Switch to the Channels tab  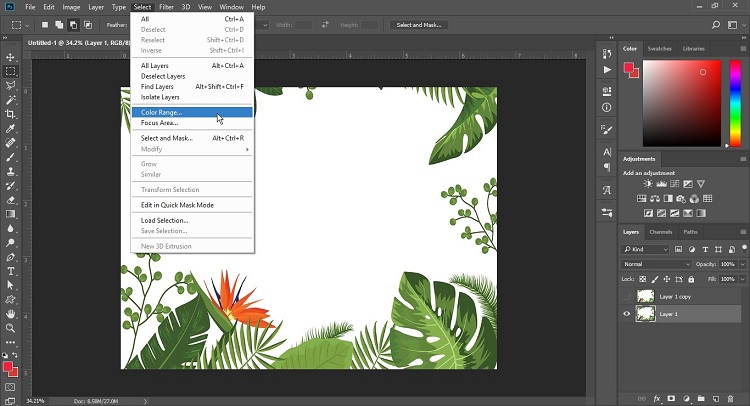tap(661, 232)
